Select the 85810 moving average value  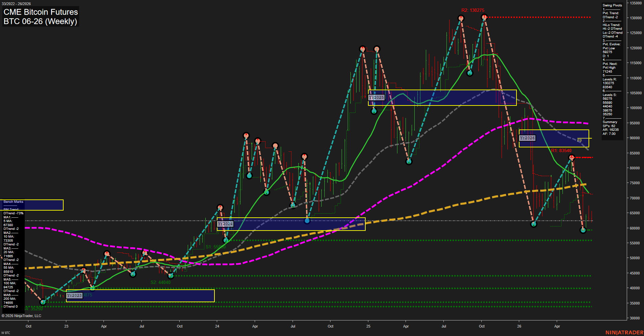point(8,272)
